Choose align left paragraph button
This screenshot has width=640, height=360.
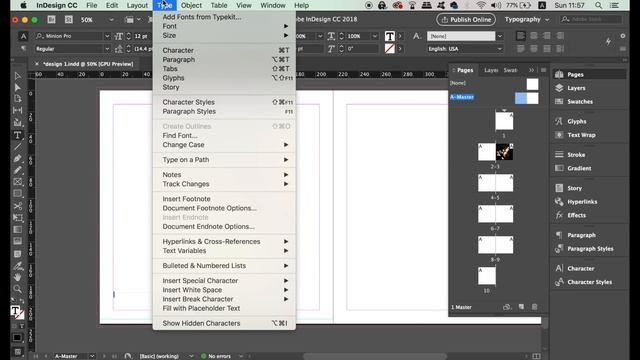(x=520, y=36)
